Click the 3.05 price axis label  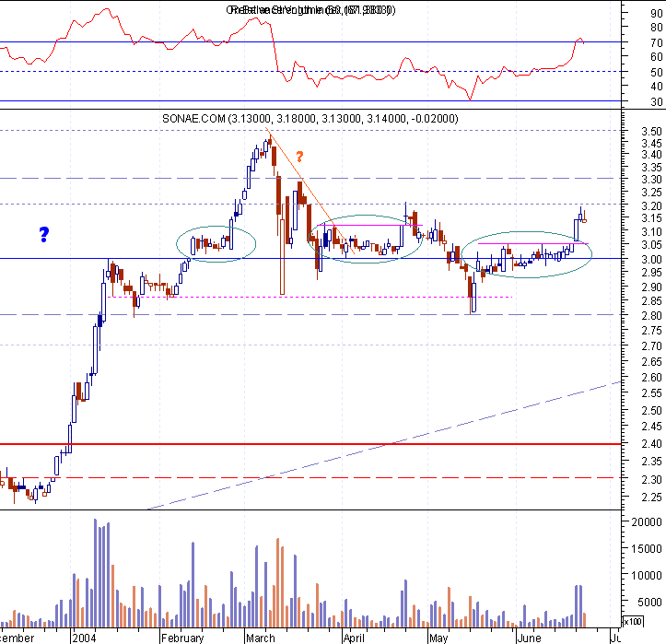pos(651,245)
